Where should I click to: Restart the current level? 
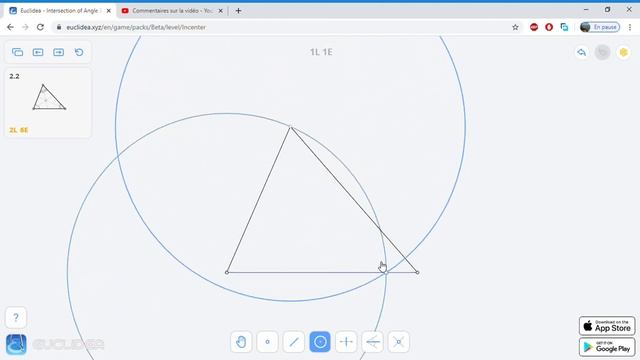click(x=79, y=52)
